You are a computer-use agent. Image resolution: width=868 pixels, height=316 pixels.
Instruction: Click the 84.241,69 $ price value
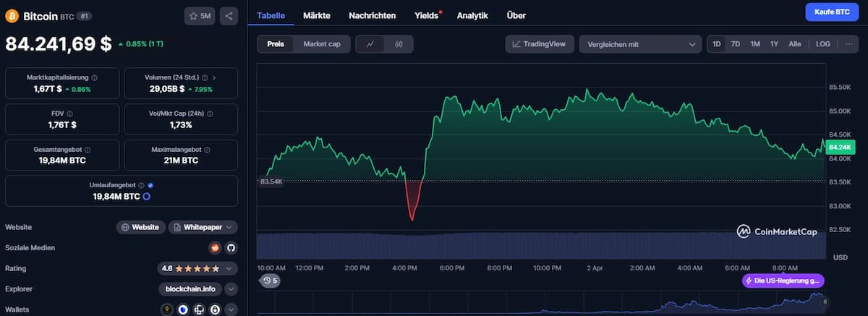(59, 44)
